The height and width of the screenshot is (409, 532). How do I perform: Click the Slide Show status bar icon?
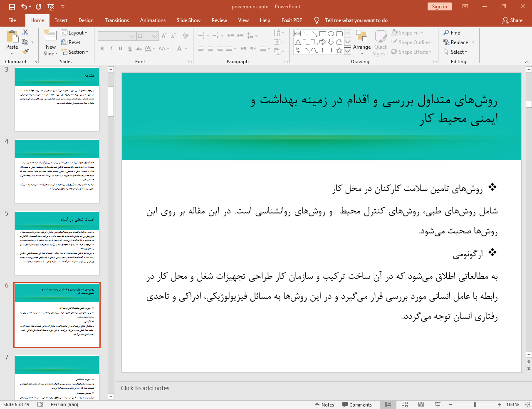438,404
